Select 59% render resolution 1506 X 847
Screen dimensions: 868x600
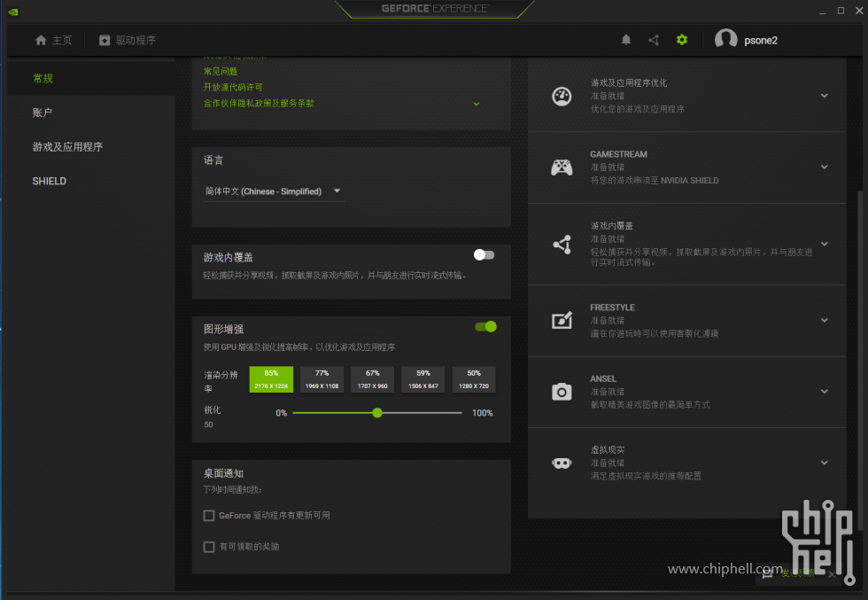[x=423, y=379]
